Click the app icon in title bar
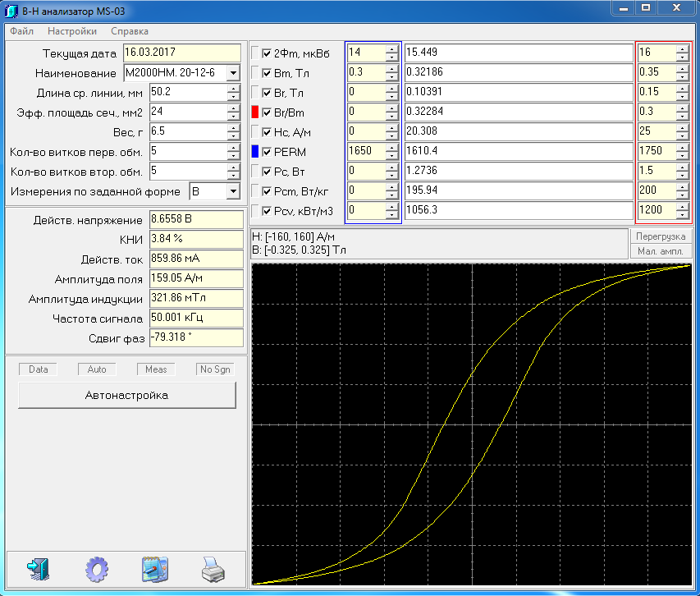This screenshot has width=700, height=596. [x=11, y=11]
